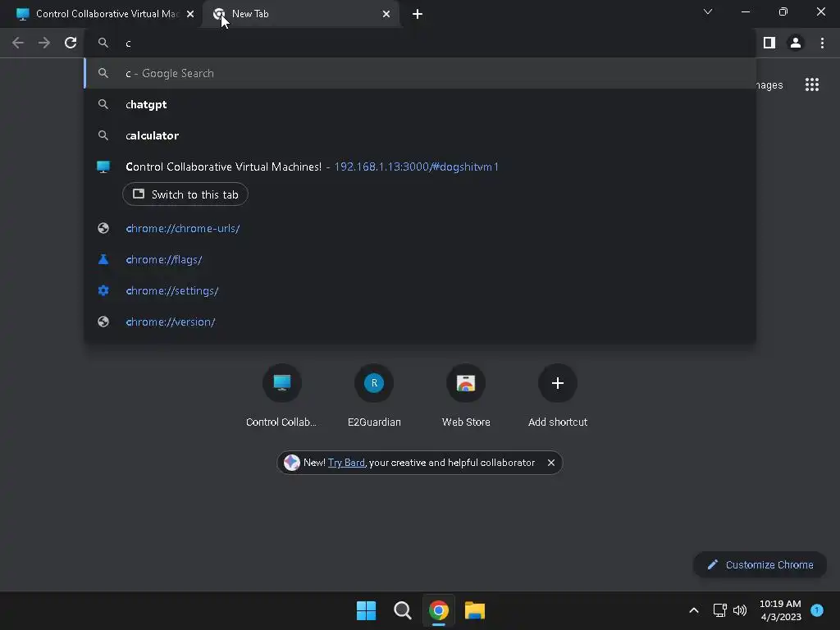Open chrome://chrome-urls/ suggestion
The width and height of the screenshot is (840, 630).
point(420,228)
